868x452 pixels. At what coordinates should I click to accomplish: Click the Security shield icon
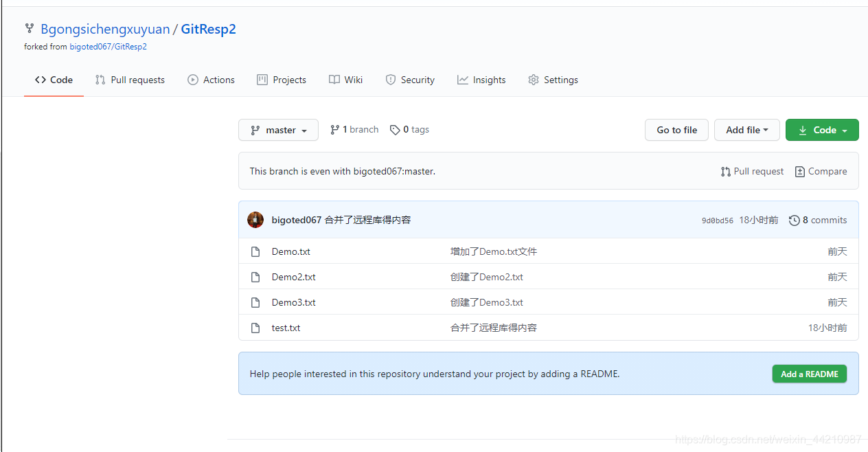point(391,80)
